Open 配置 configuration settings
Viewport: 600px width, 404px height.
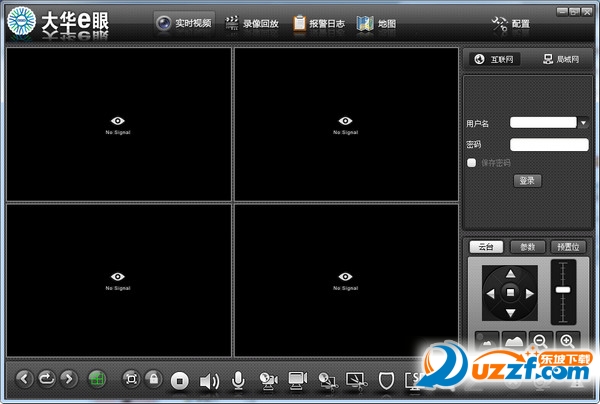510,24
